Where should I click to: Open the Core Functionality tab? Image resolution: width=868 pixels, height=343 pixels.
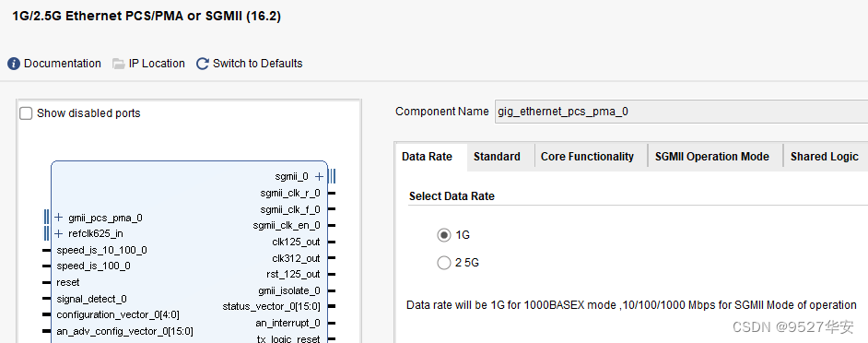pos(587,157)
